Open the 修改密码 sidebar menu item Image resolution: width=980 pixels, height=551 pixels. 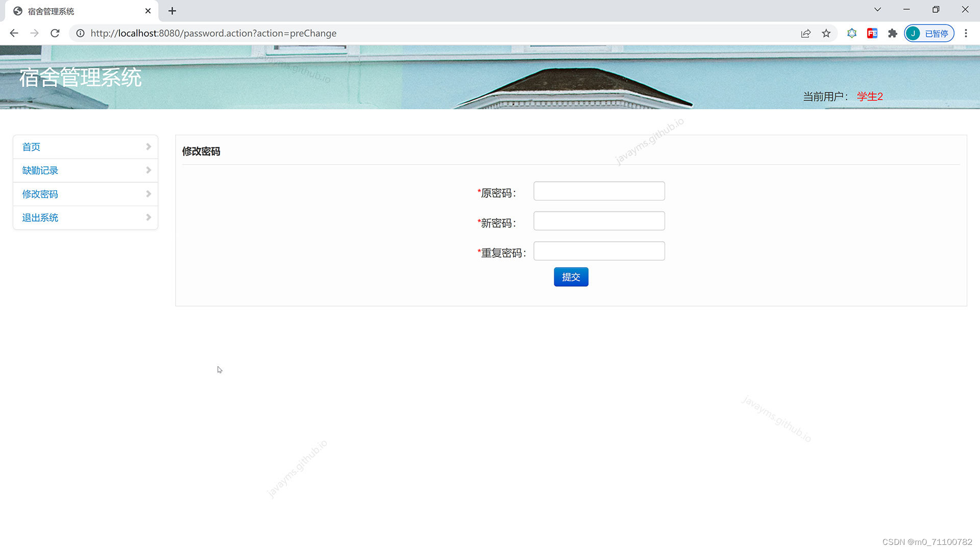40,194
